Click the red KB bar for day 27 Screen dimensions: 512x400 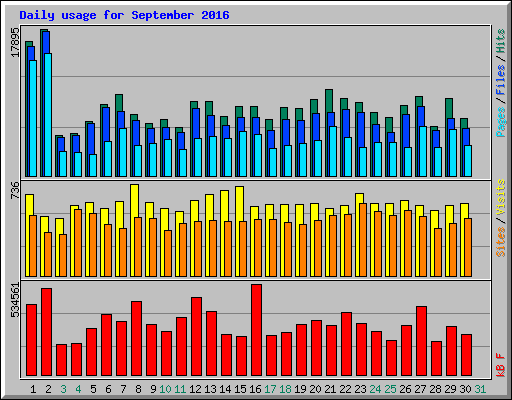coord(421,341)
